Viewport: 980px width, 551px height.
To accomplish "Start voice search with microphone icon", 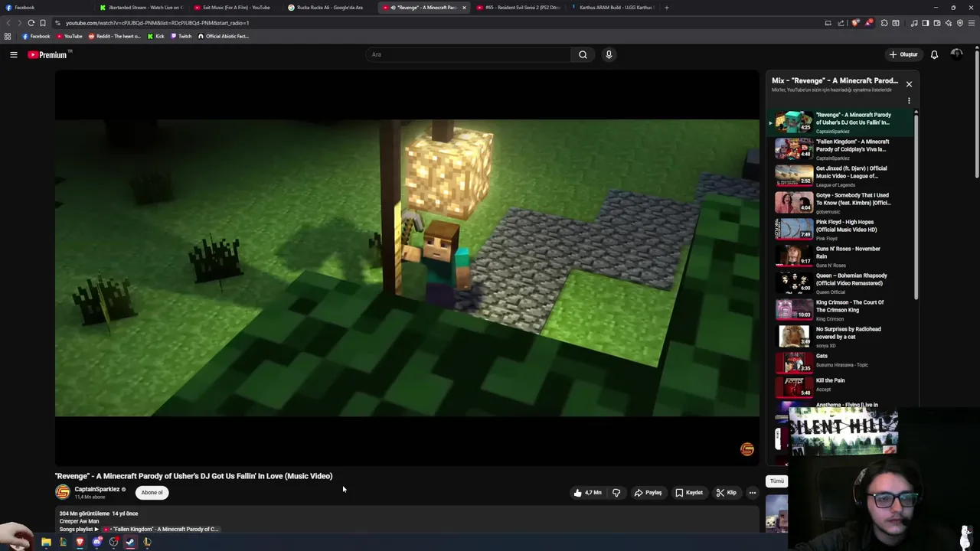I will 609,54.
